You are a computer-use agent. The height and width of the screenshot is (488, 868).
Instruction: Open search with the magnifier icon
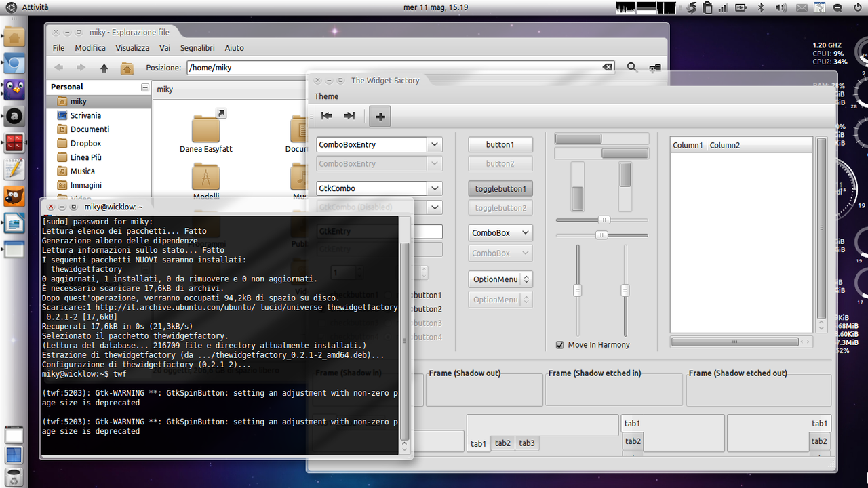tap(631, 68)
